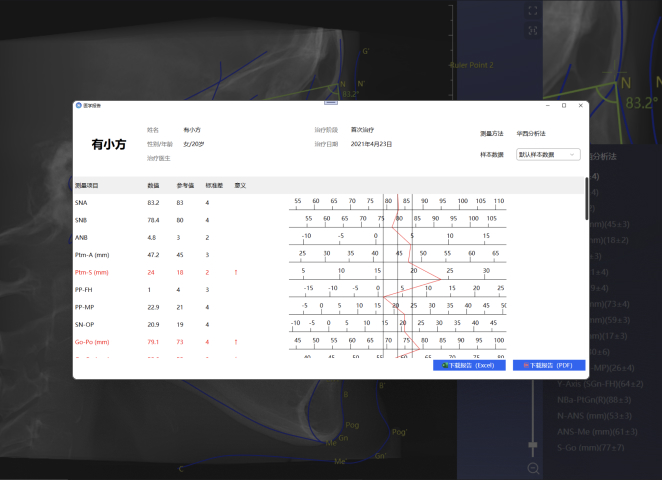Click the zoom slider handle
Viewport: 662px width, 480px height.
coord(533,445)
